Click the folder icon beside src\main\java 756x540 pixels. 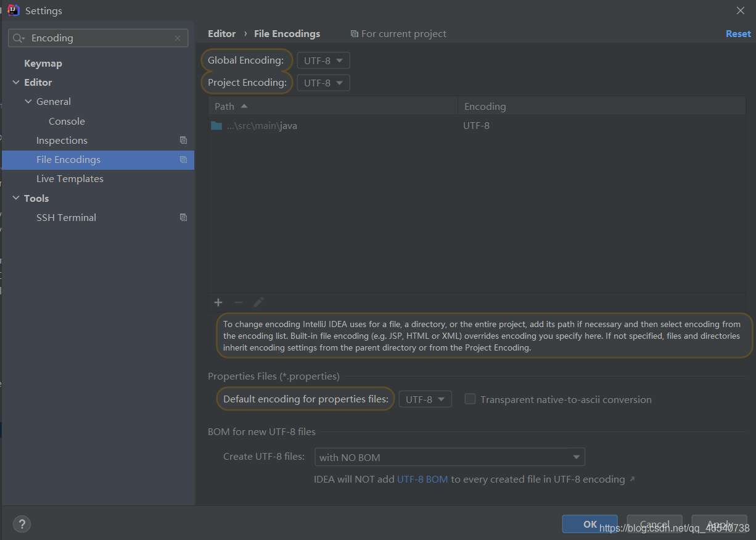tap(216, 125)
